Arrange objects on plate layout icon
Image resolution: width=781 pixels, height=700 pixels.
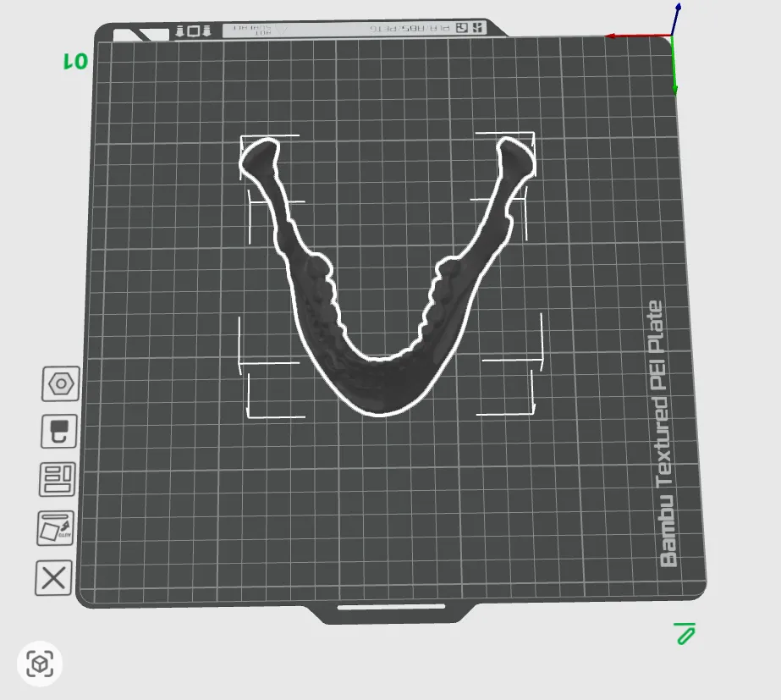58,479
